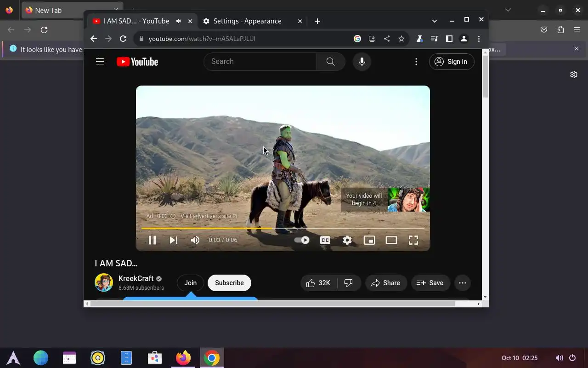Open Firefox extensions puzzle icon
588x368 pixels.
(560, 30)
